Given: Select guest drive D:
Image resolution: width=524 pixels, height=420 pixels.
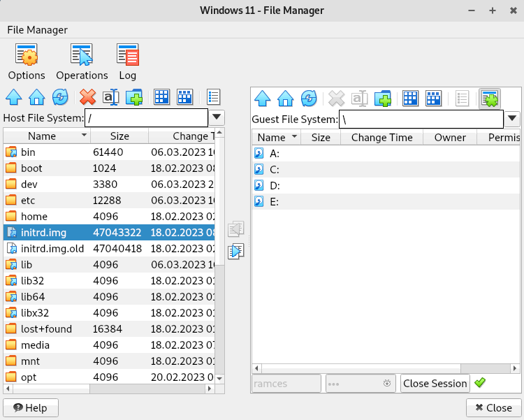Looking at the screenshot, I should pos(386,186).
